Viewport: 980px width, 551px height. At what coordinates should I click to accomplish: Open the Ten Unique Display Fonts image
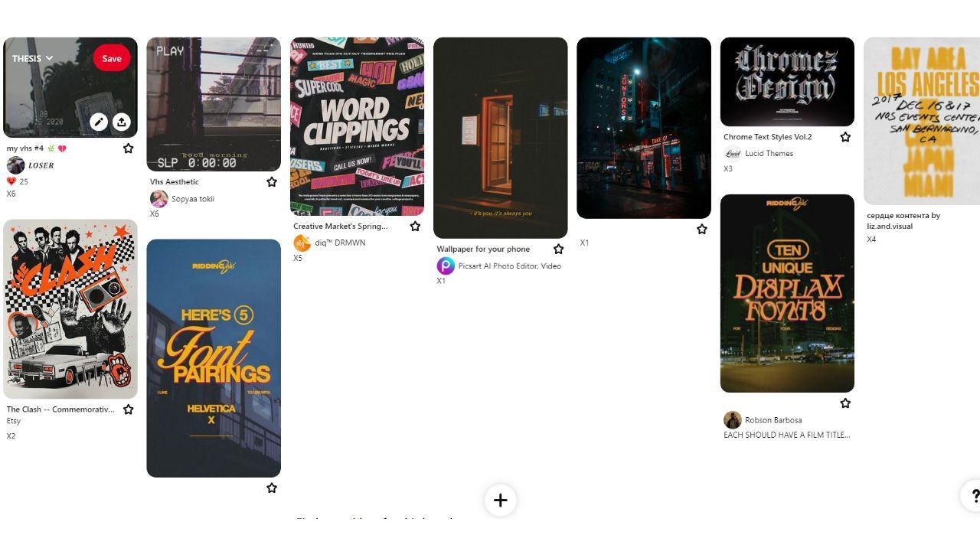coord(787,293)
